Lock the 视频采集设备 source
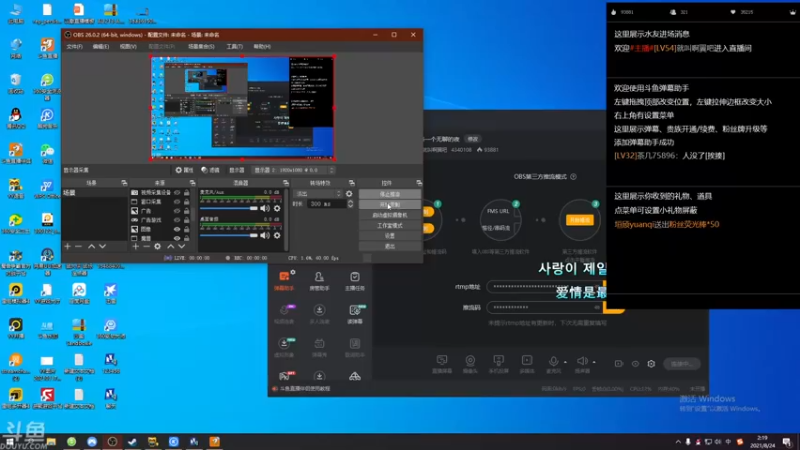 click(187, 193)
